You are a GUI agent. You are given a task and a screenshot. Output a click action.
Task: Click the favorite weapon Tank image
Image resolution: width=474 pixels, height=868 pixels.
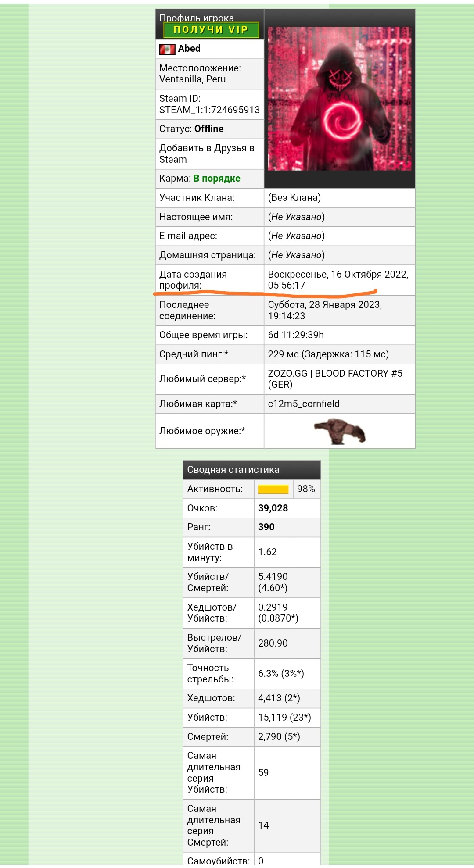click(x=339, y=432)
